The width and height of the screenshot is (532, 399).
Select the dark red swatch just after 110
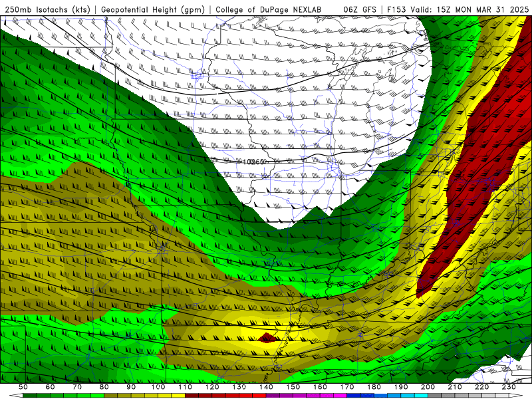point(192,396)
